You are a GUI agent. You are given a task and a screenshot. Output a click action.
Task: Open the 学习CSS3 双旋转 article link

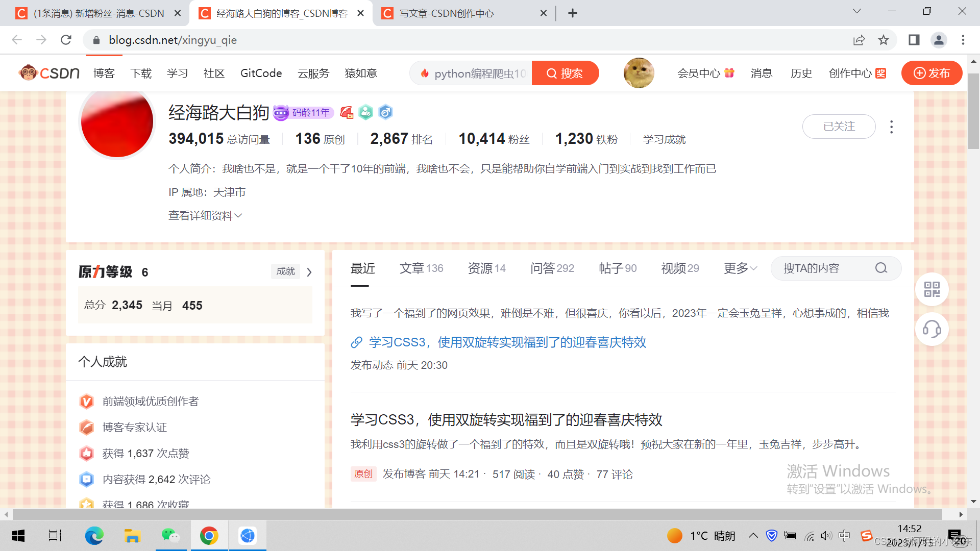[507, 342]
